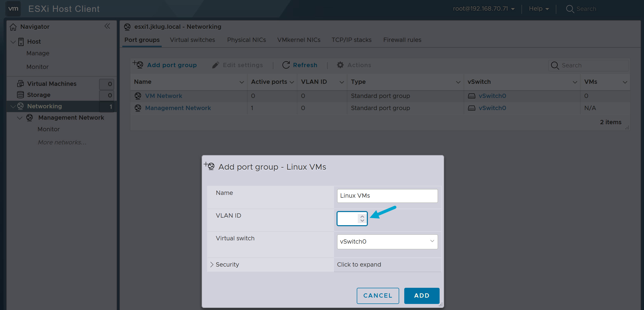Screen dimensions: 644x310
Task: Open the Virtual switch dropdown showing vSwitch0
Action: tap(387, 241)
